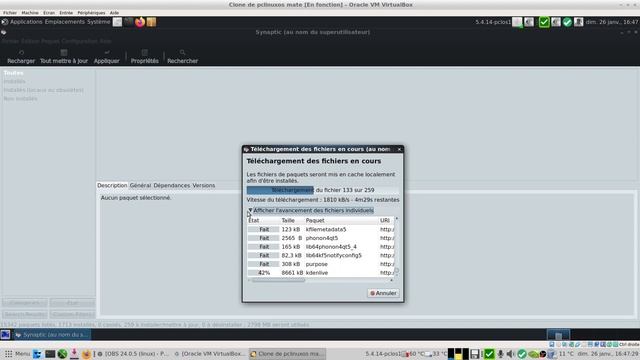Click the green globe icon in host taskbar
The width and height of the screenshot is (640, 360).
coord(62,354)
